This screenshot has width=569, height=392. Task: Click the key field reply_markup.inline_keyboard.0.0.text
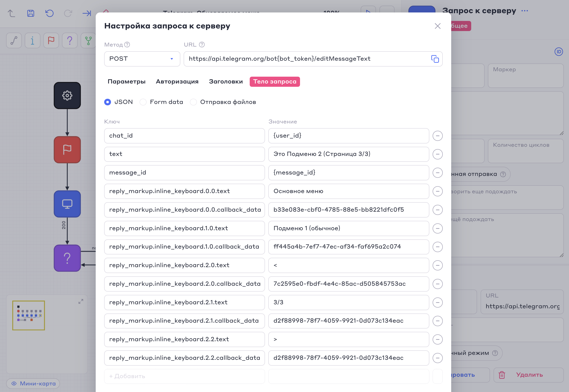pyautogui.click(x=184, y=191)
